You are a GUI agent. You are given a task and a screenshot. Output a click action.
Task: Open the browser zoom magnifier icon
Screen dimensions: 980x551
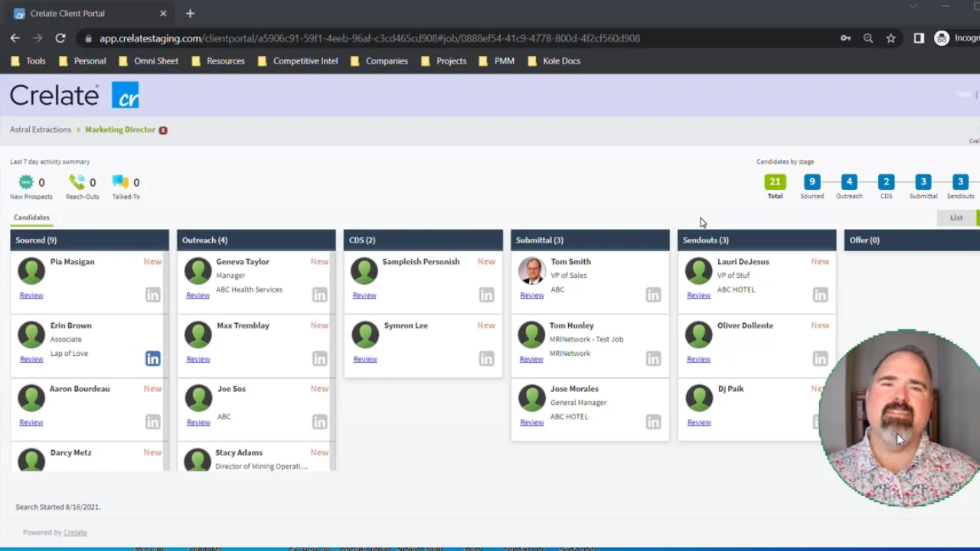[868, 38]
